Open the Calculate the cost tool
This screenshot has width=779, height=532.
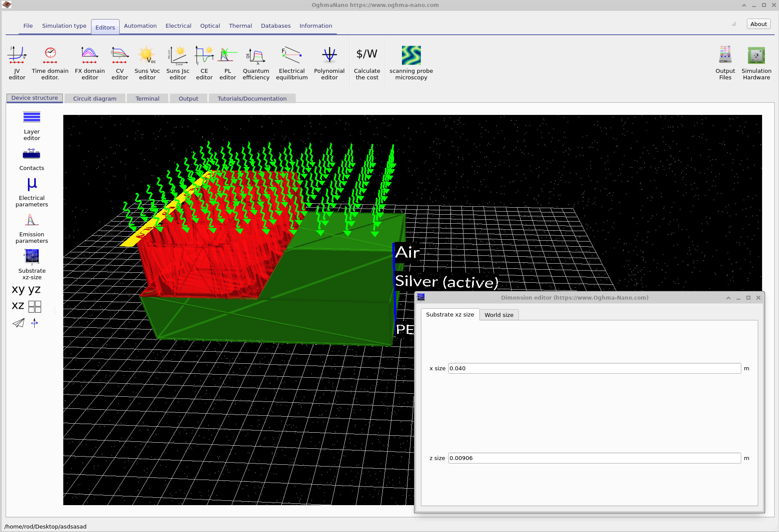coord(366,62)
